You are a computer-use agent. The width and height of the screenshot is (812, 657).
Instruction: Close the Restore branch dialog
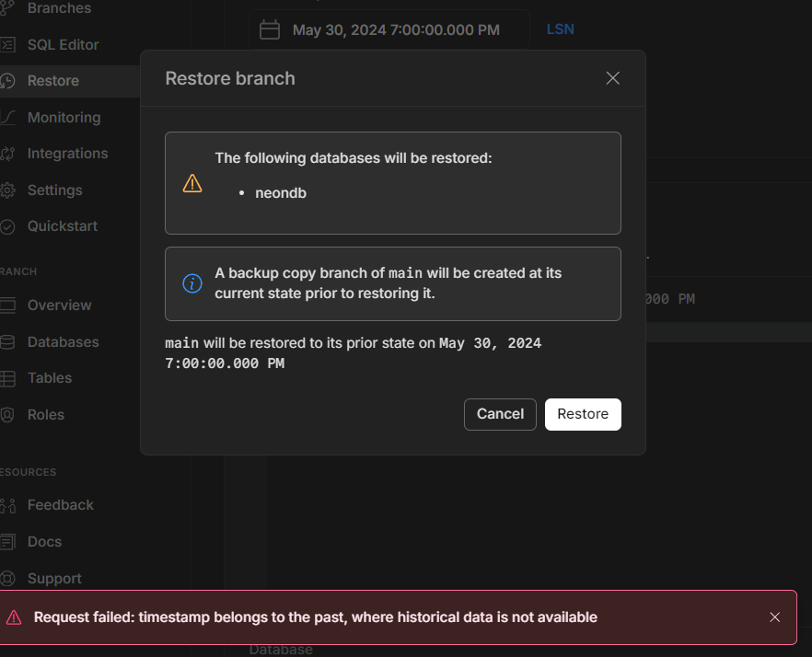pos(613,78)
